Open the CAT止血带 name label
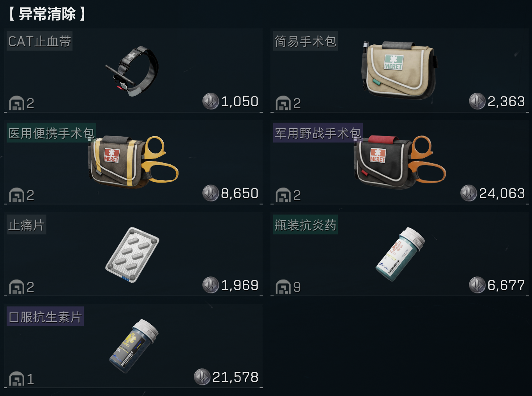 click(x=40, y=41)
